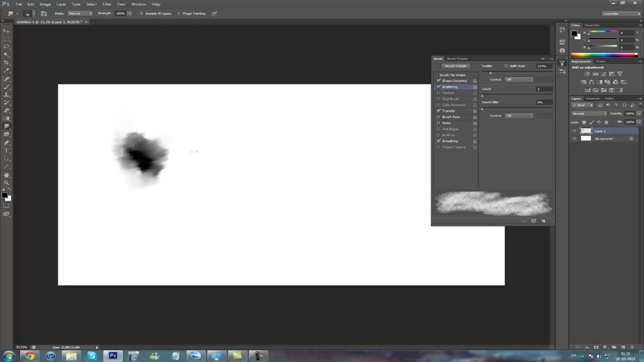Select the Clone Stamp tool

pyautogui.click(x=6, y=95)
